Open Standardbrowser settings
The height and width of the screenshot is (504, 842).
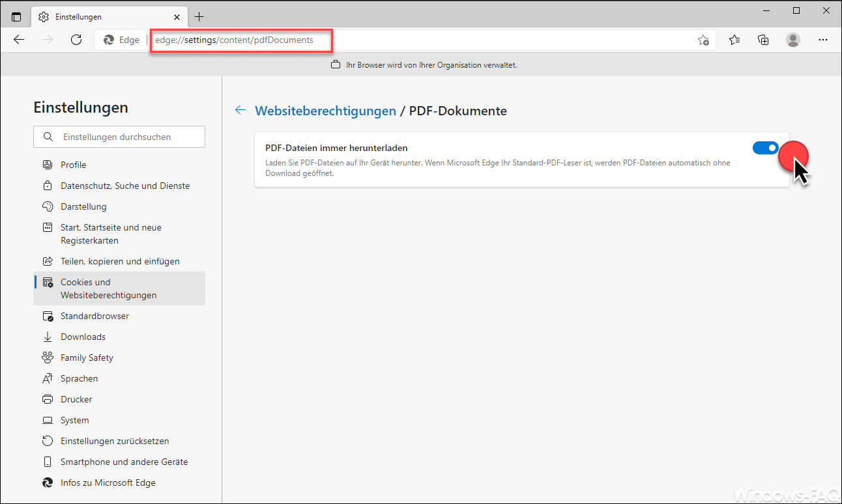click(119, 316)
